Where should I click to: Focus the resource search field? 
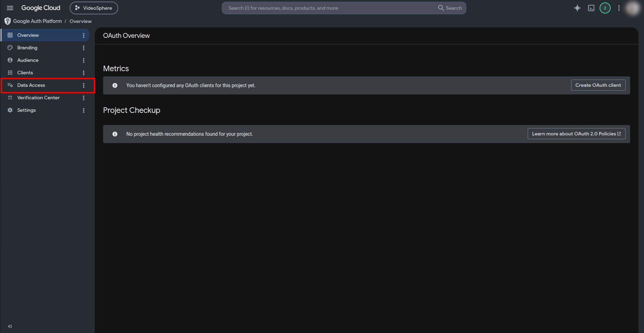click(x=330, y=8)
